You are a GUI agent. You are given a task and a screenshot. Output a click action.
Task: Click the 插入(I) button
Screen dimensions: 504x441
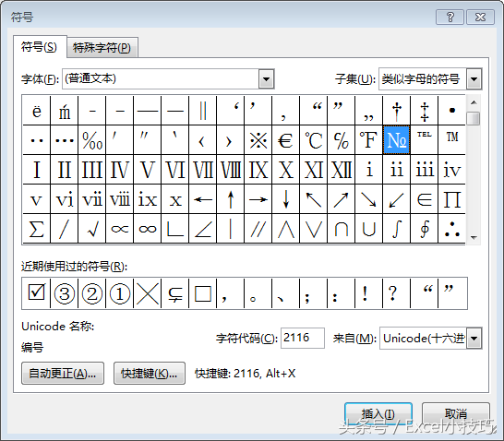[x=378, y=413]
